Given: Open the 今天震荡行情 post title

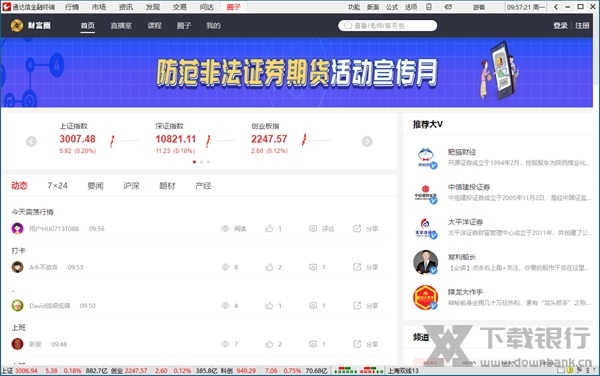Looking at the screenshot, I should click(33, 212).
